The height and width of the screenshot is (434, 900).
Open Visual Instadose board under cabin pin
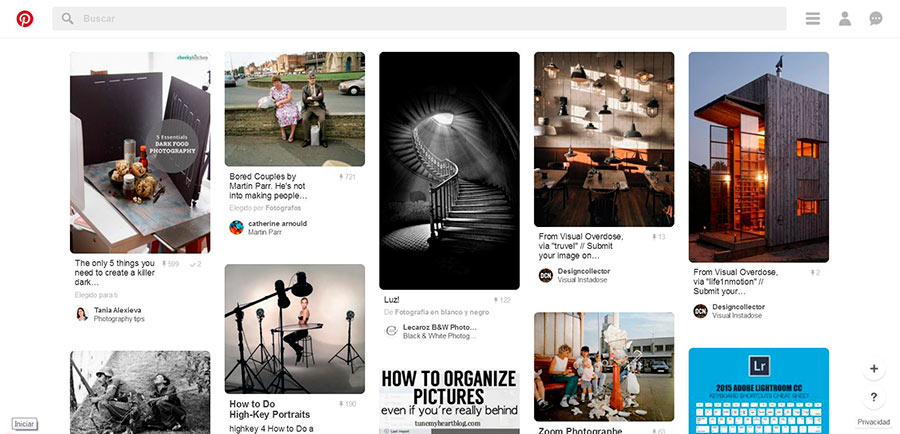coord(738,316)
